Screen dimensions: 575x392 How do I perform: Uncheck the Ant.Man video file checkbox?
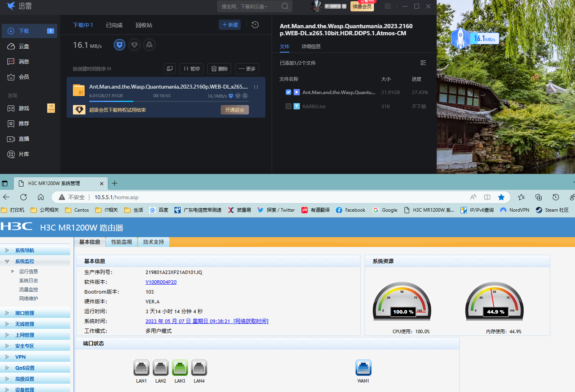pos(288,92)
